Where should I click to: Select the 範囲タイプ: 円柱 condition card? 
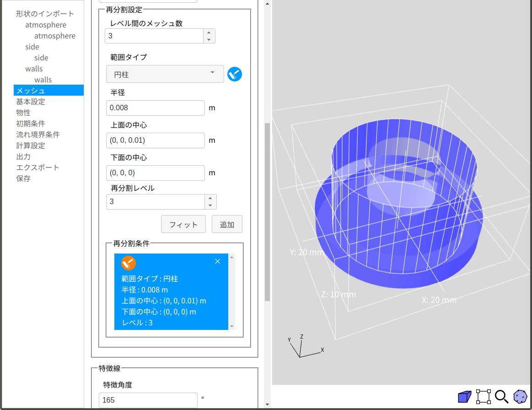click(172, 291)
